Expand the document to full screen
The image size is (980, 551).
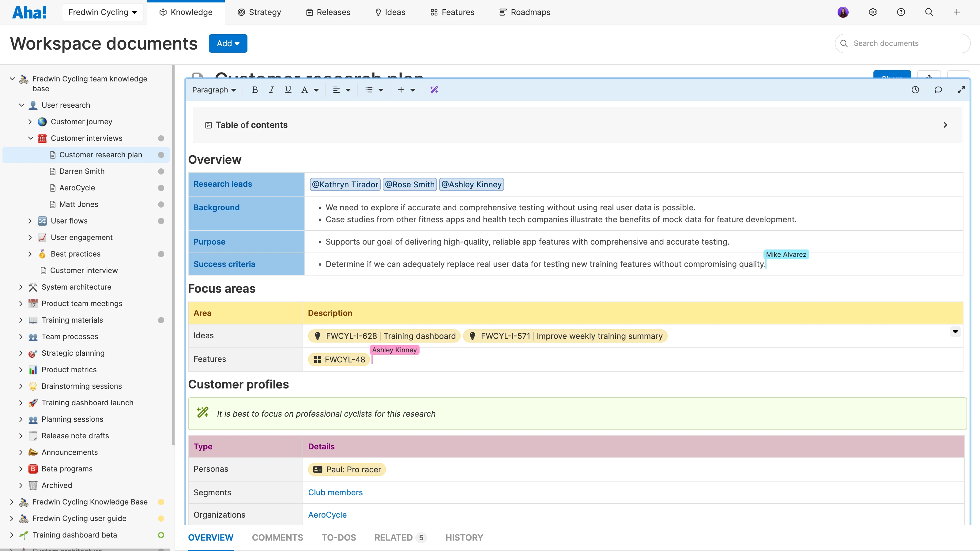(x=961, y=90)
